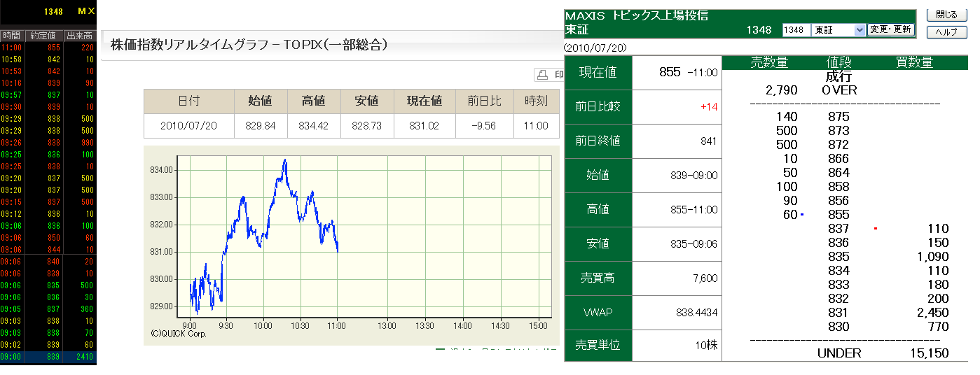This screenshot has height=375, width=980.
Task: Click the 株価指数リアルタイムグラフ－TOPIX title
Action: click(x=249, y=45)
